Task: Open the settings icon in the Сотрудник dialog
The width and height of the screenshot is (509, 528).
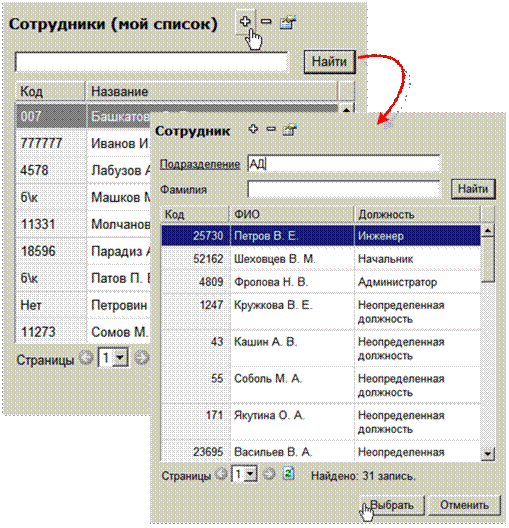Action: (x=290, y=129)
